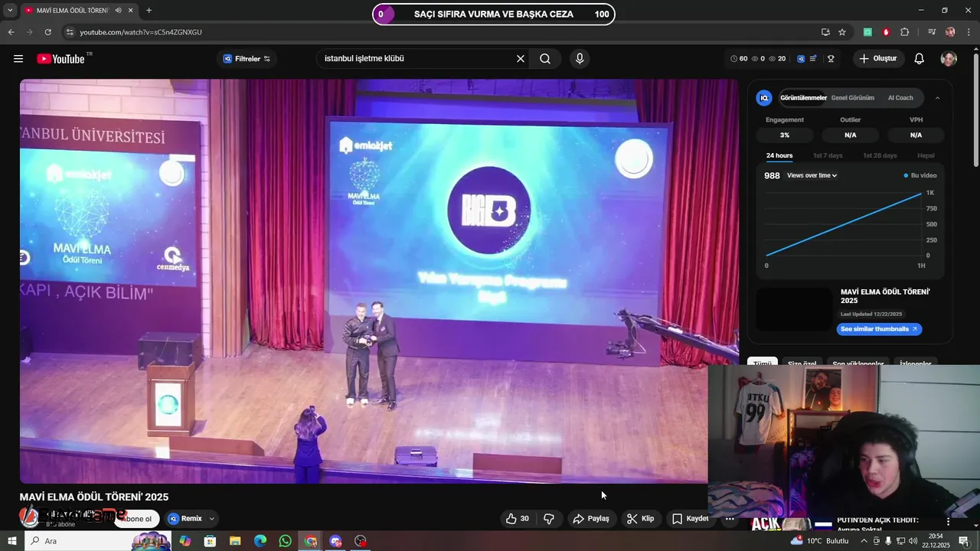980x551 pixels.
Task: Open the volume control in tray
Action: pos(913,541)
